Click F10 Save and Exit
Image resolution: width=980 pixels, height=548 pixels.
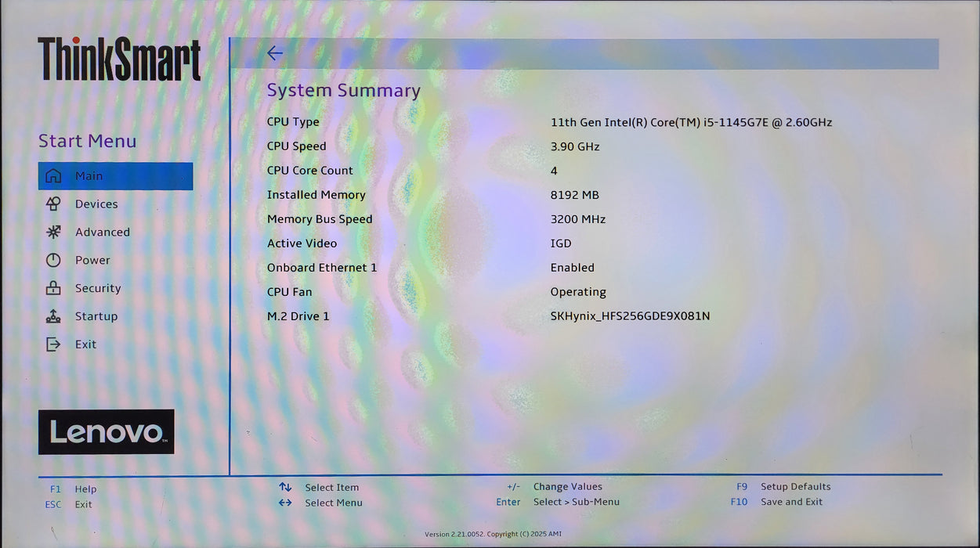coord(776,502)
